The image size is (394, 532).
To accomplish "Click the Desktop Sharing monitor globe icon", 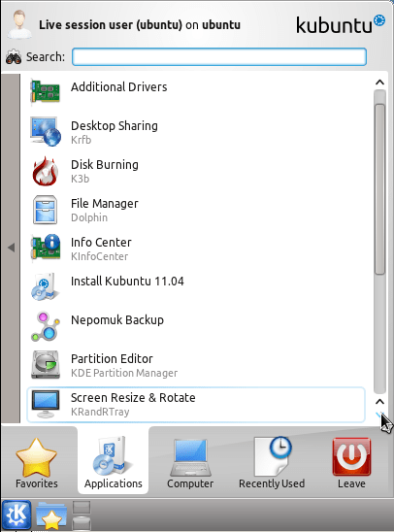I will [46, 131].
